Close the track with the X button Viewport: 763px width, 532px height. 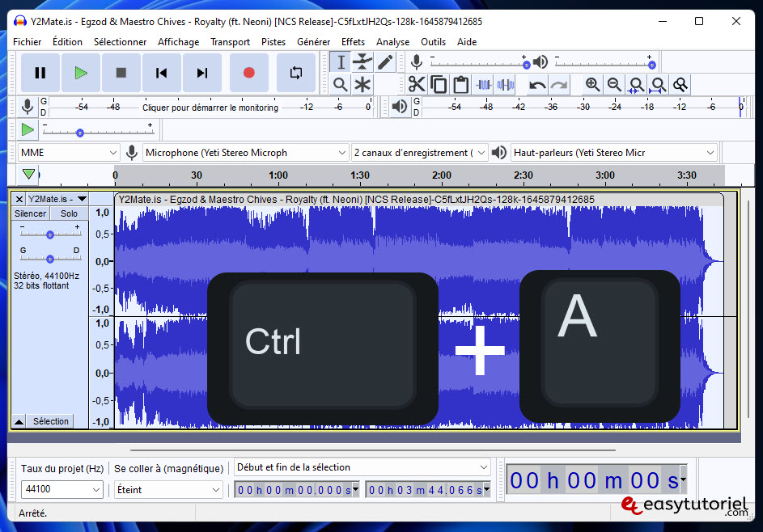[x=19, y=199]
